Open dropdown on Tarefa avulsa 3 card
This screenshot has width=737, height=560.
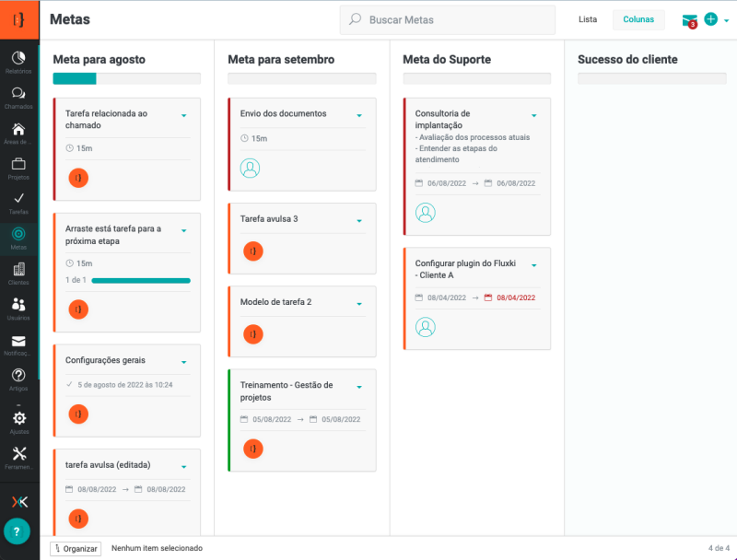(x=359, y=220)
